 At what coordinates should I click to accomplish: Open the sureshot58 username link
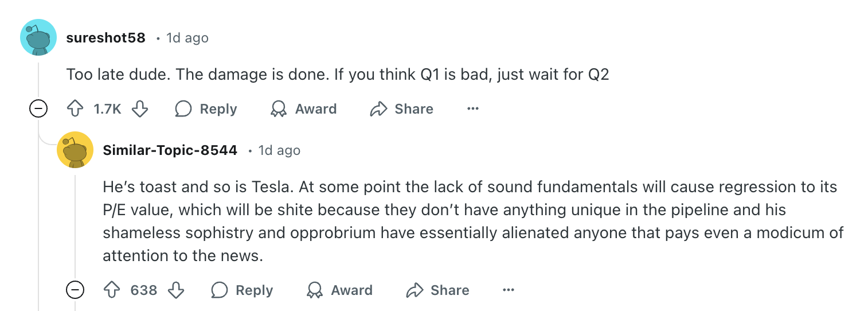[x=105, y=38]
